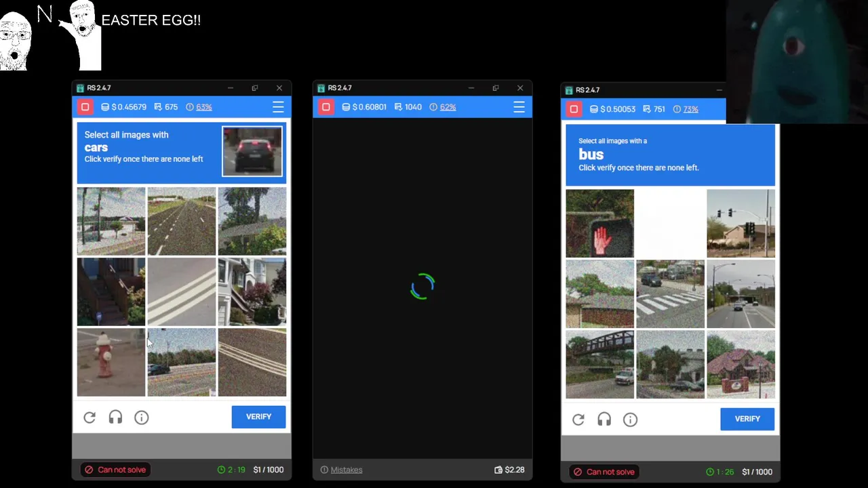
Task: Select bus tile with brick wall and trees
Action: pyautogui.click(x=600, y=294)
